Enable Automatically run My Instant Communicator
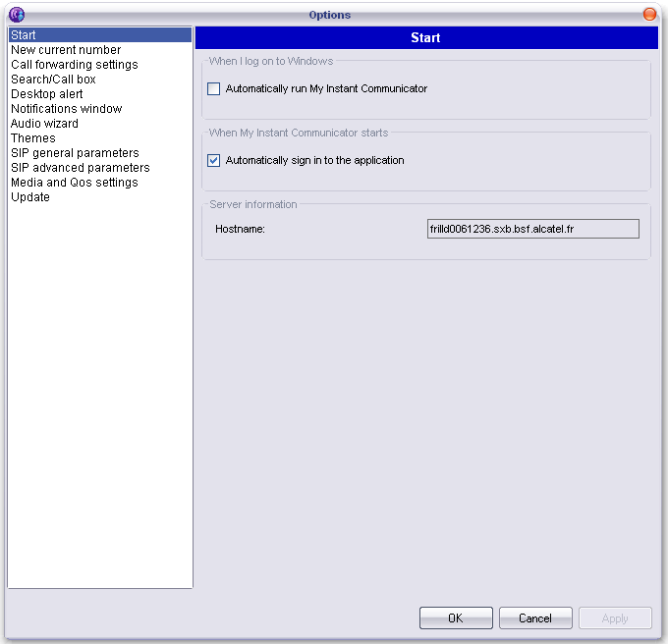 pyautogui.click(x=213, y=88)
